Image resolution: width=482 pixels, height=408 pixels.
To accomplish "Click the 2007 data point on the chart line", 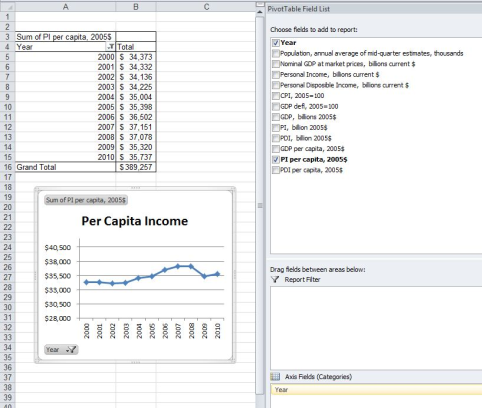I will 178,266.
